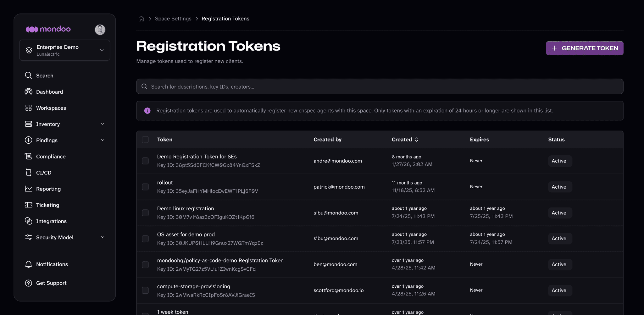Click scottford@mondoo.io creator cell

pos(338,290)
